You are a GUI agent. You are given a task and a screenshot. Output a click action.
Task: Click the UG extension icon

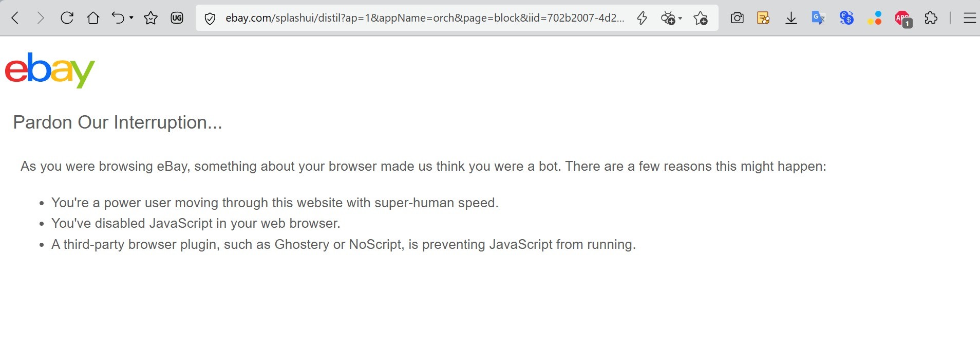tap(177, 19)
